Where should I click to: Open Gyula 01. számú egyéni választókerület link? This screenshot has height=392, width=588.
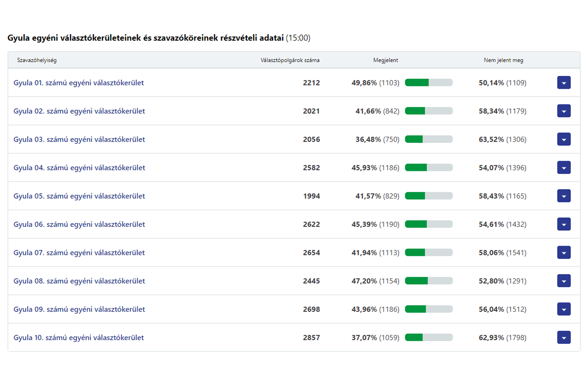[78, 83]
